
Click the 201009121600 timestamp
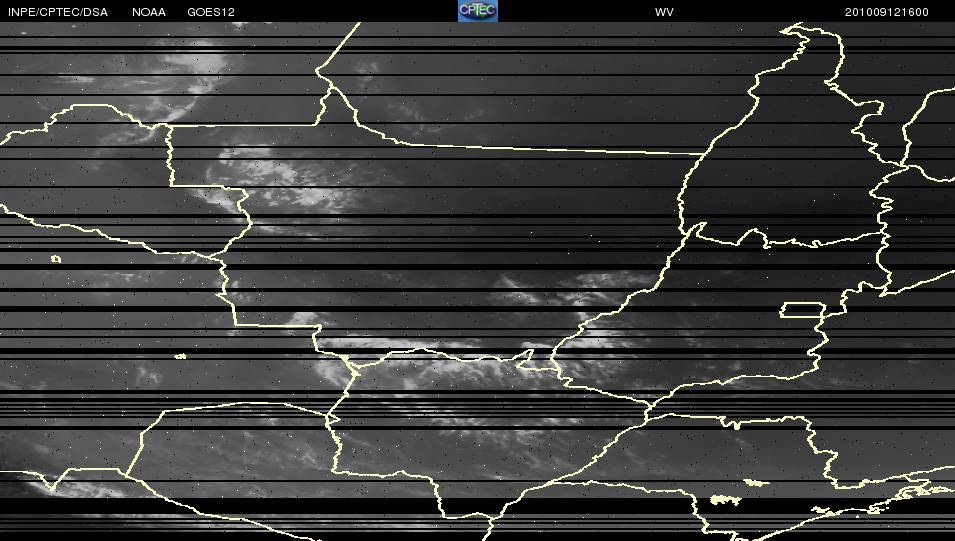coord(886,12)
